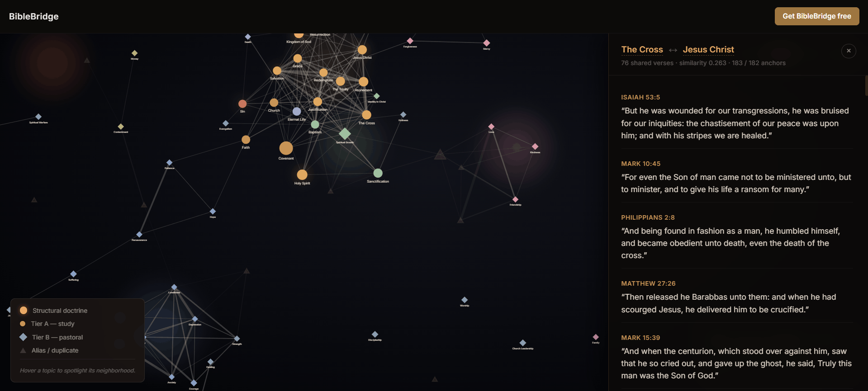Click the Hope diamond node
868x391 pixels.
point(213,212)
